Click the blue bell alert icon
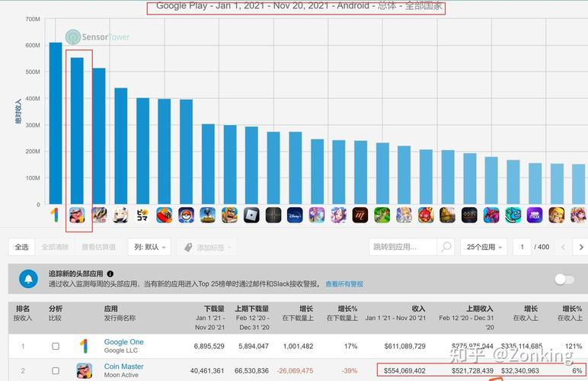588x381 pixels. [x=28, y=279]
